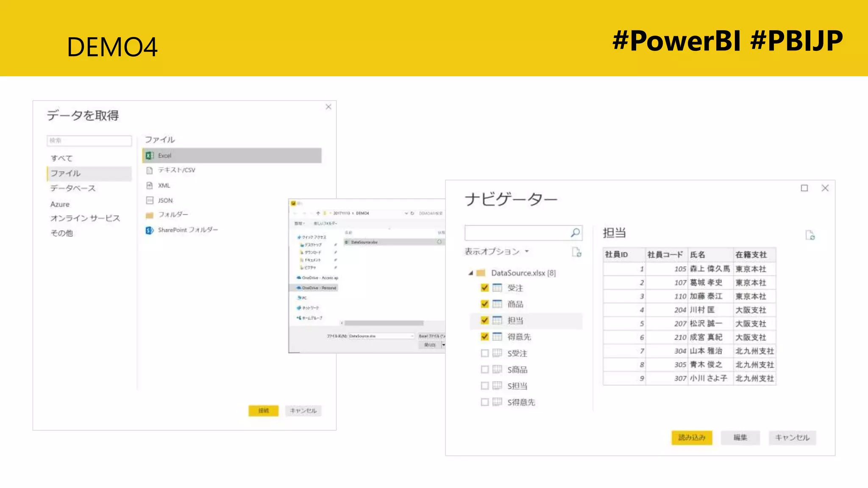Select Azure category
Viewport: 868px width, 488px height.
pos(60,204)
